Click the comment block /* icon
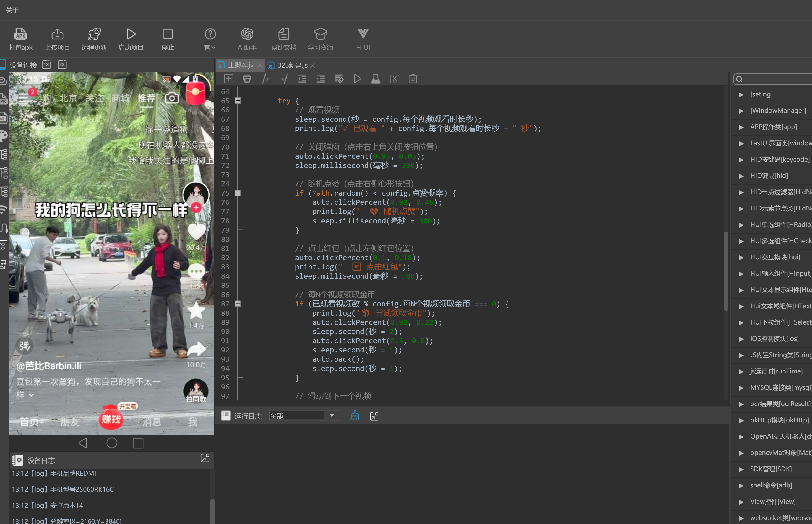This screenshot has width=812, height=524. [266, 79]
